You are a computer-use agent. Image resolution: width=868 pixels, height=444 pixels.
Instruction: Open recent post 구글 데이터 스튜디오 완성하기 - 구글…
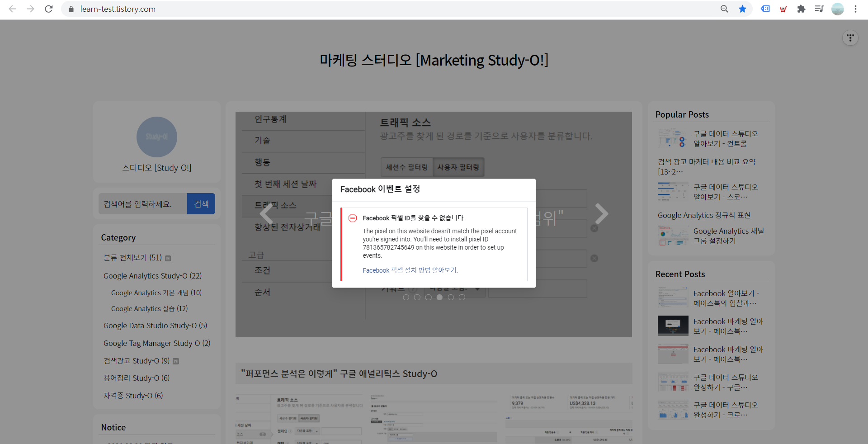pyautogui.click(x=726, y=383)
